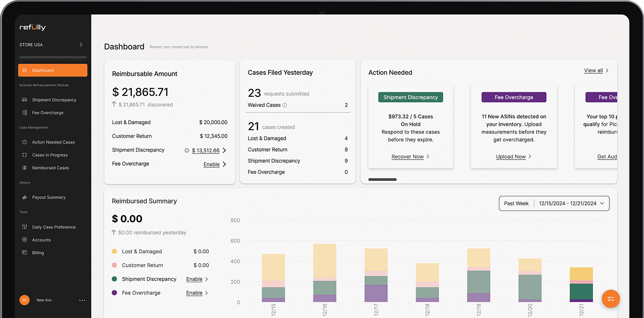Click the $ 21,865.71 reimbursable total
The height and width of the screenshot is (318, 644).
tap(140, 92)
